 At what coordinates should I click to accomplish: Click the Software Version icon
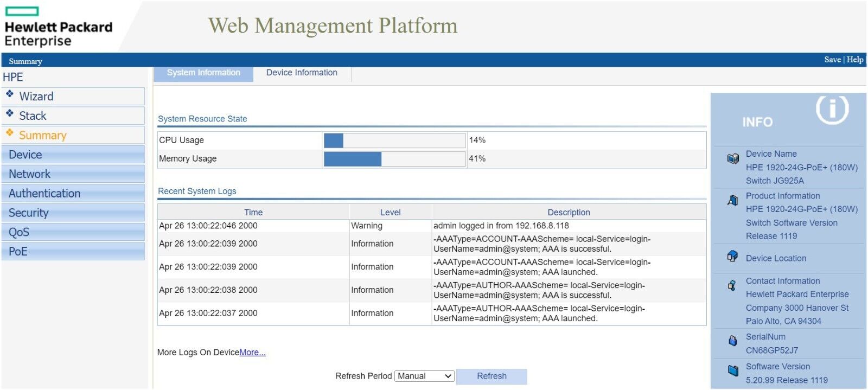733,370
